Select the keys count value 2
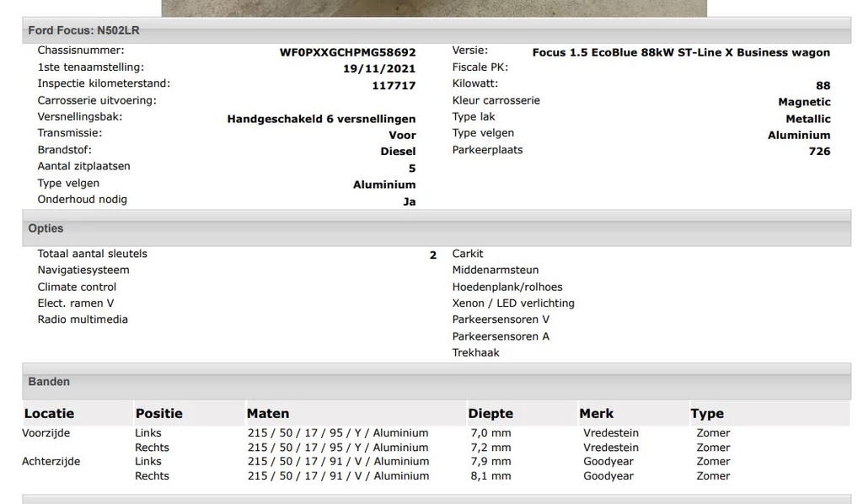Viewport: 863px width, 504px height. pyautogui.click(x=433, y=255)
